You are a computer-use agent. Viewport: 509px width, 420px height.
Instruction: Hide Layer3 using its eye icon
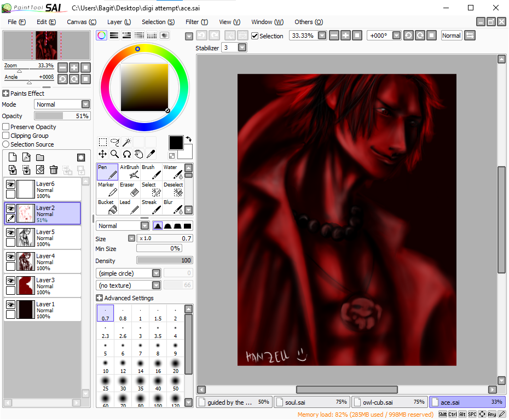[x=11, y=281]
